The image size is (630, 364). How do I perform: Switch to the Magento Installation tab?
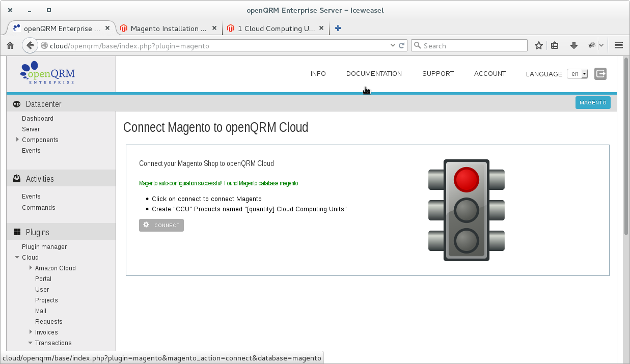click(x=169, y=29)
